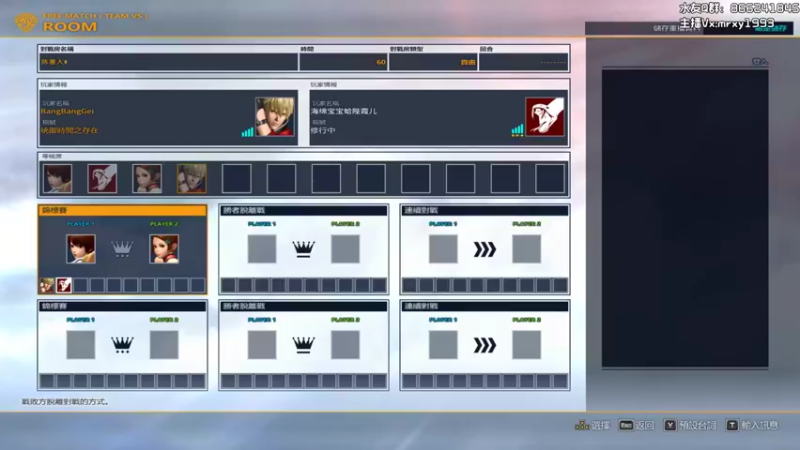Image resolution: width=800 pixels, height=450 pixels.
Task: Join the Player 2 slot in the upper 連續對戰 panel
Action: point(527,249)
